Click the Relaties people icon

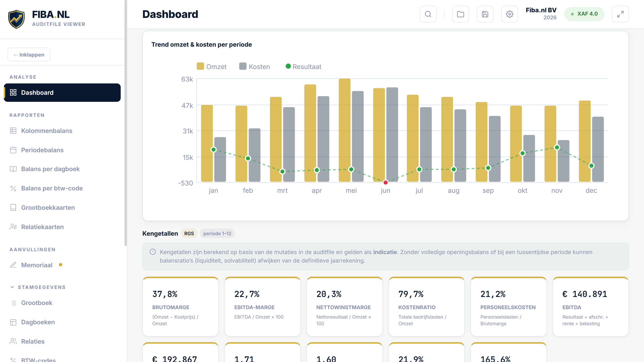pyautogui.click(x=13, y=341)
